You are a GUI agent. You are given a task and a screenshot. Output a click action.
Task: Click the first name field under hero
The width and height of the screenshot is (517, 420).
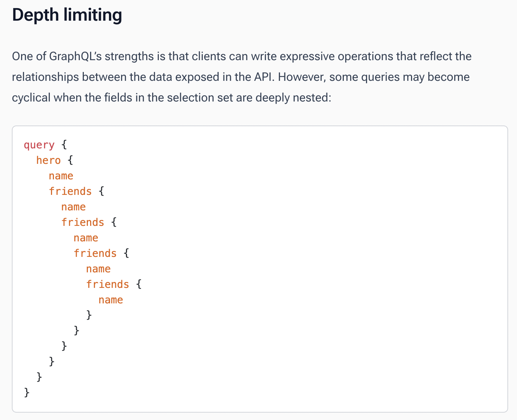pos(61,176)
